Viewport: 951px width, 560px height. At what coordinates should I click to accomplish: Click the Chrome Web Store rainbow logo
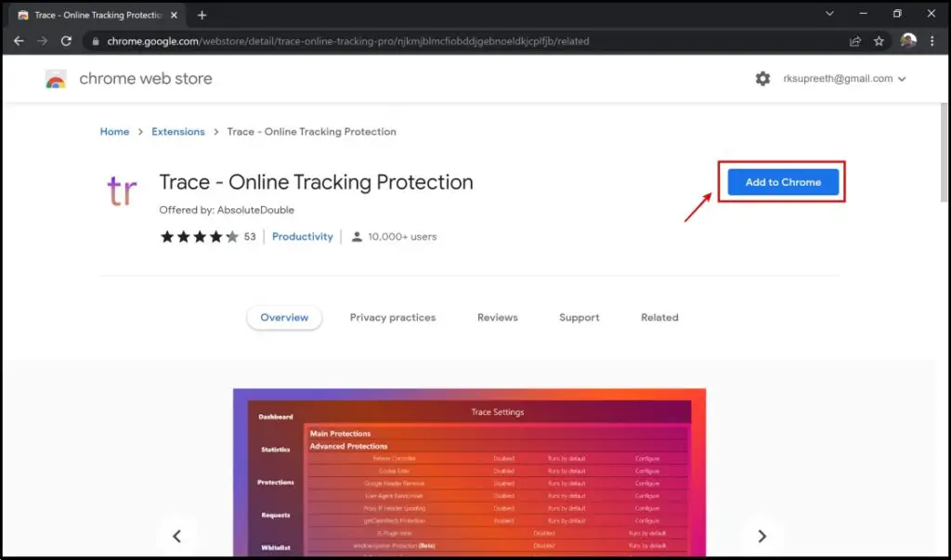click(x=56, y=79)
